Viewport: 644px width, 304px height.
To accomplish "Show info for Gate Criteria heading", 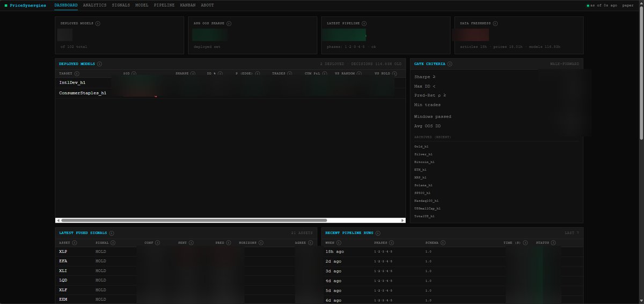I will pos(450,64).
